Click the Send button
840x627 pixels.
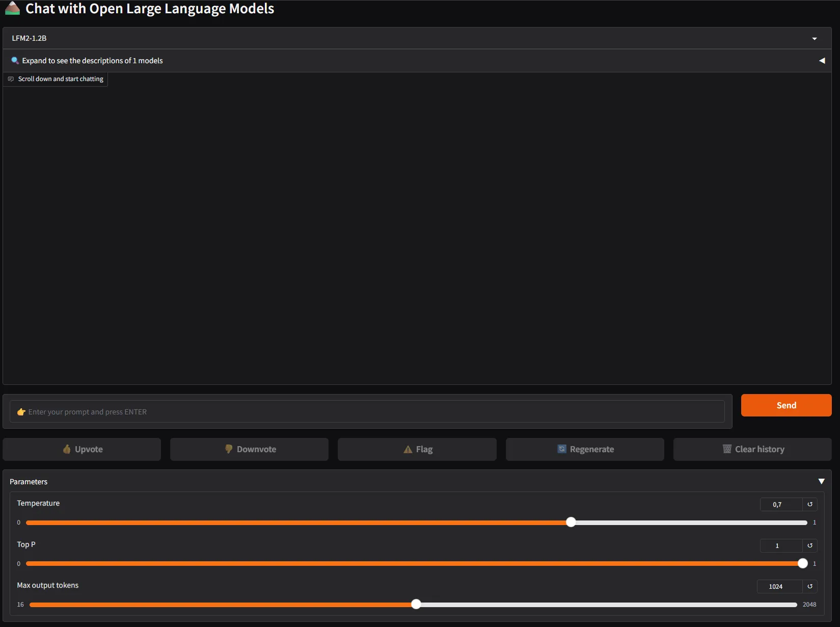[786, 405]
